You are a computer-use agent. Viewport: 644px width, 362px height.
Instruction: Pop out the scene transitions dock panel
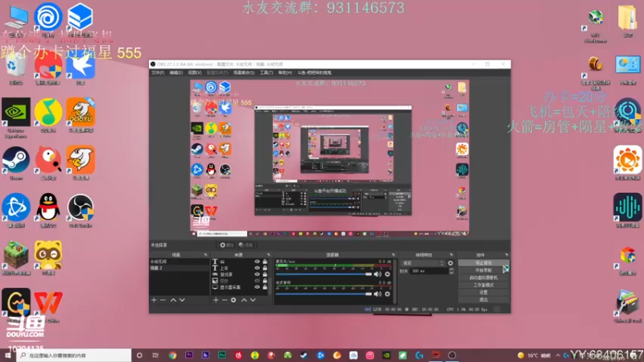point(451,255)
